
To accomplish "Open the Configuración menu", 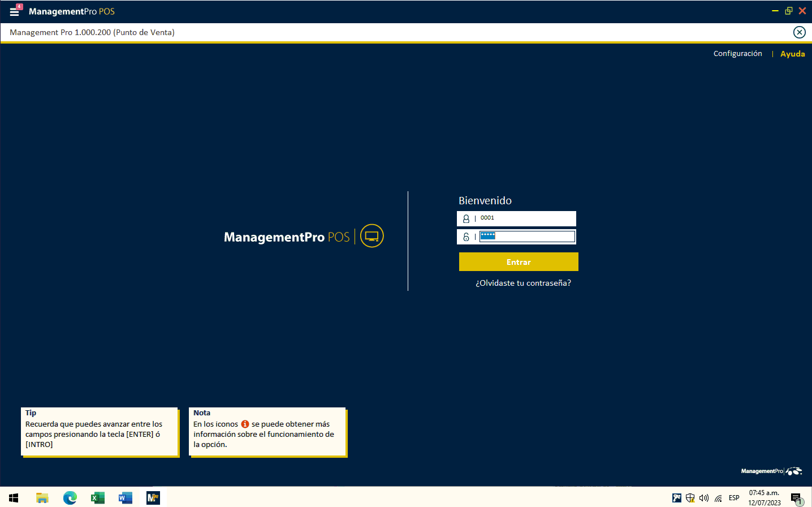I will 737,54.
